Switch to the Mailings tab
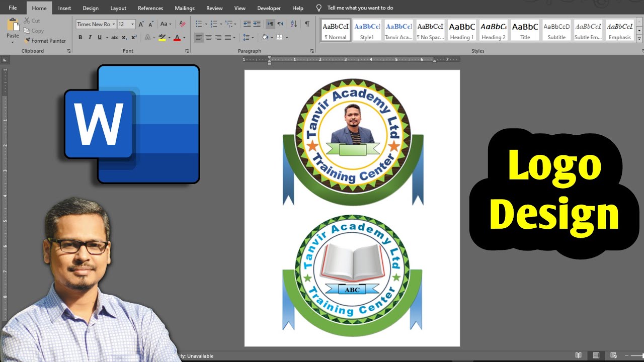This screenshot has height=362, width=644. 185,8
